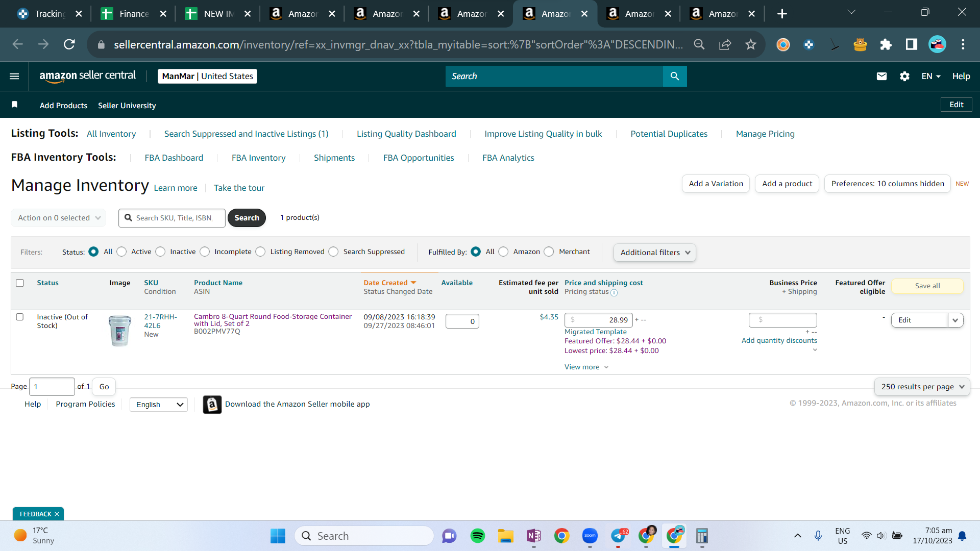Open the FBA Dashboard tool
The image size is (980, 551).
pyautogui.click(x=174, y=158)
